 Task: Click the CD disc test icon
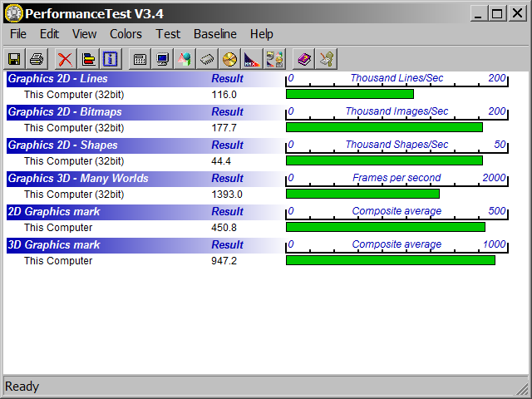229,59
